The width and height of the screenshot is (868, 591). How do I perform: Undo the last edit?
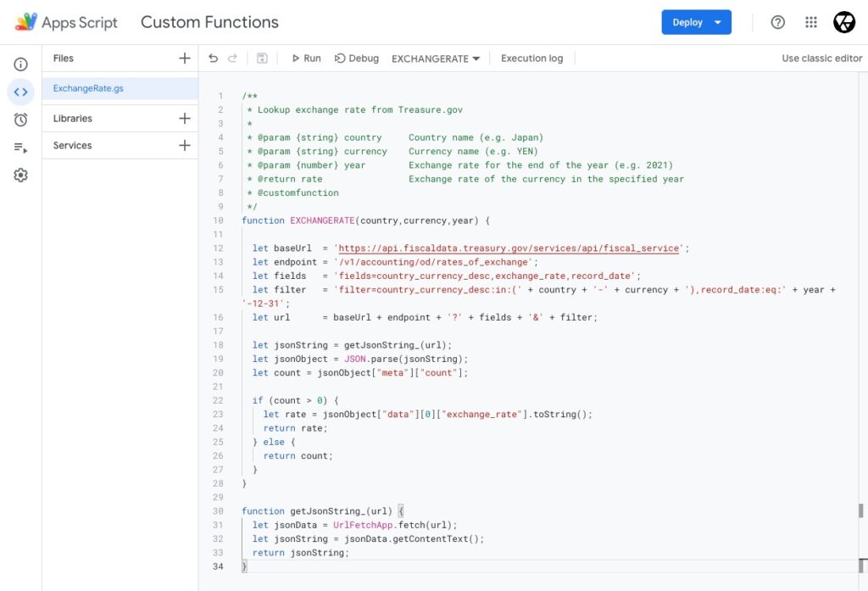[213, 59]
